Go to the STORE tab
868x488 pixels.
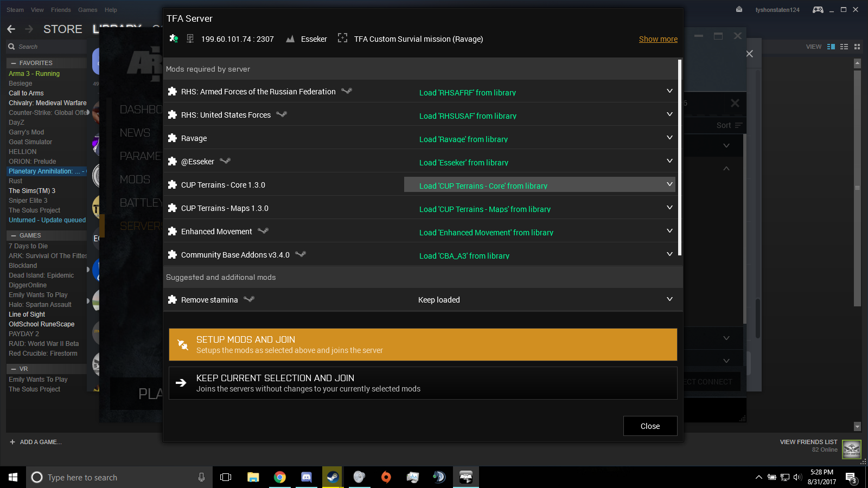(63, 29)
